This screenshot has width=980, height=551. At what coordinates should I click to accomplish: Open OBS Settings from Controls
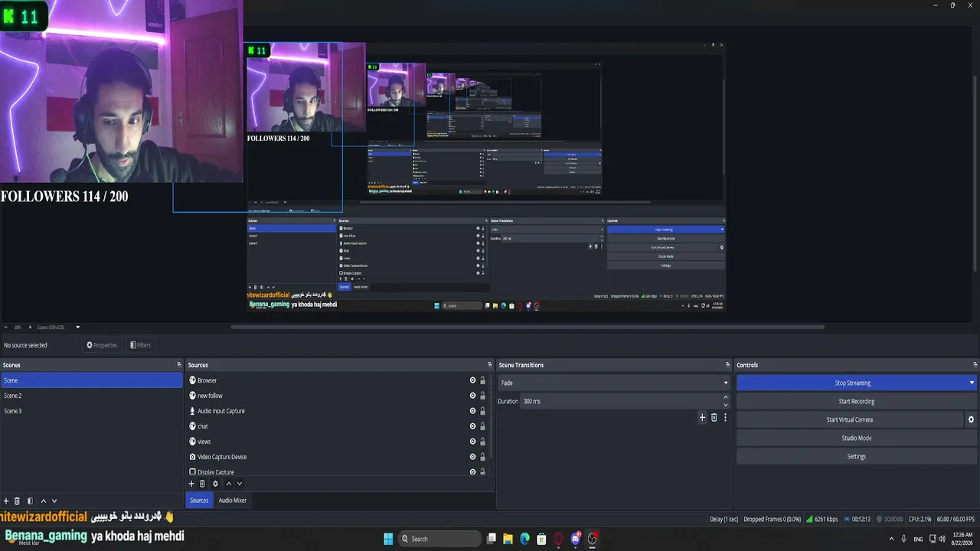856,456
